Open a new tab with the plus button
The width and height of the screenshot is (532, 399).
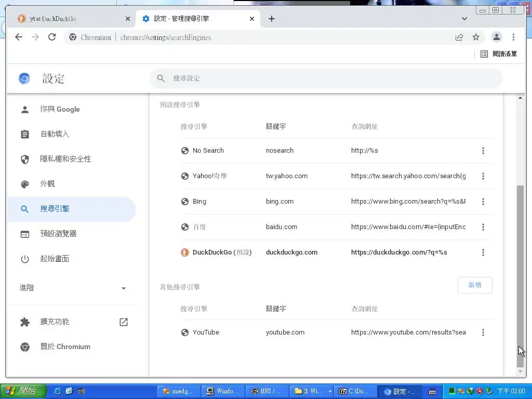271,19
